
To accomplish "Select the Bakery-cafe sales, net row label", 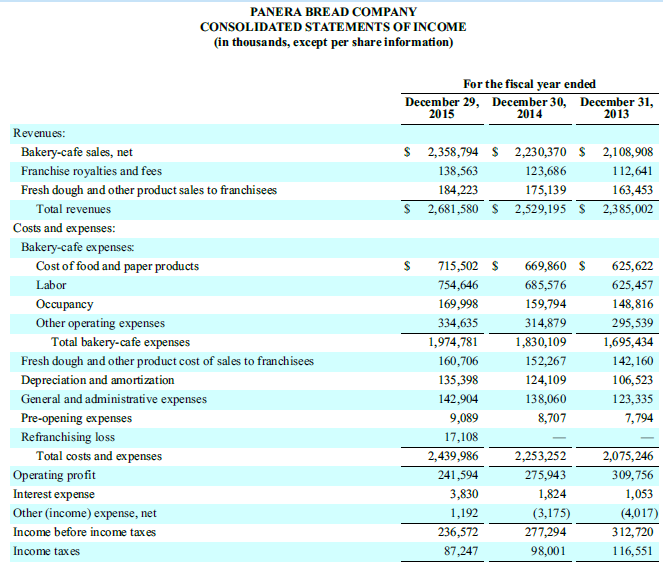I will coord(77,153).
